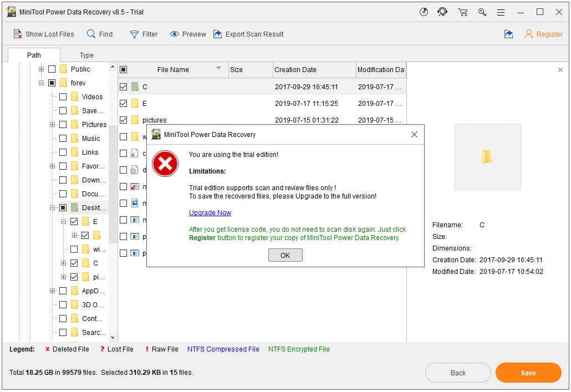This screenshot has height=392, width=571.
Task: Collapse the E folder node in tree
Action: 63,221
